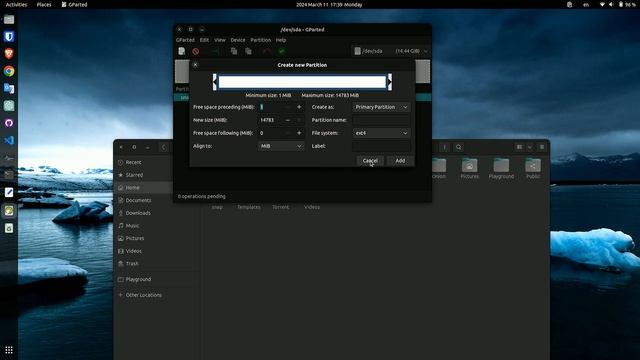Open the clock and calendar in top bar

click(x=329, y=4)
